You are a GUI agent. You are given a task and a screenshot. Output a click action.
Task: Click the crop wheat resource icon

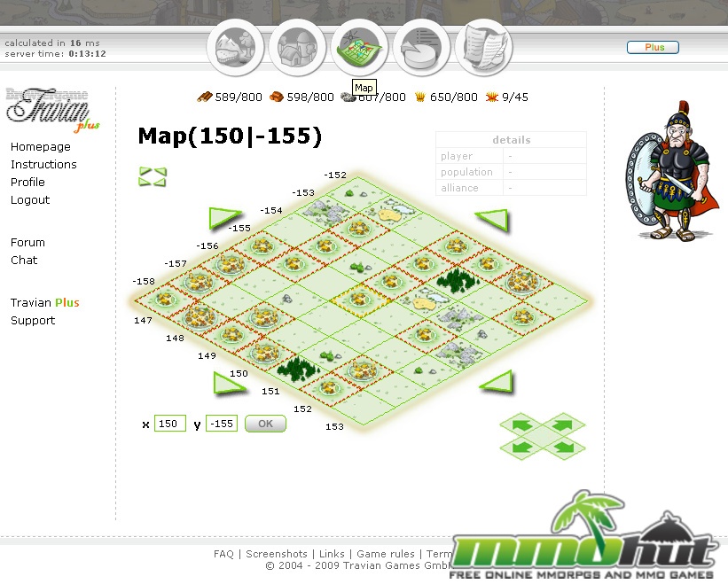[x=420, y=97]
